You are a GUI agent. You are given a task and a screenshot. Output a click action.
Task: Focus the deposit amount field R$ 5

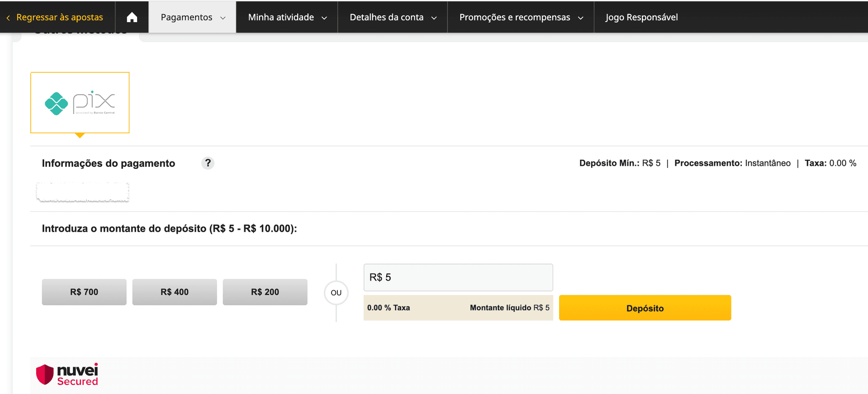458,277
